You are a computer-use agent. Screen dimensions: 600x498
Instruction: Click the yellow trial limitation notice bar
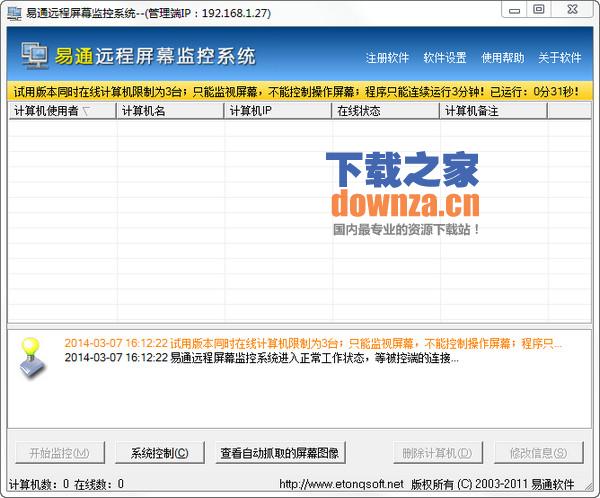click(300, 91)
